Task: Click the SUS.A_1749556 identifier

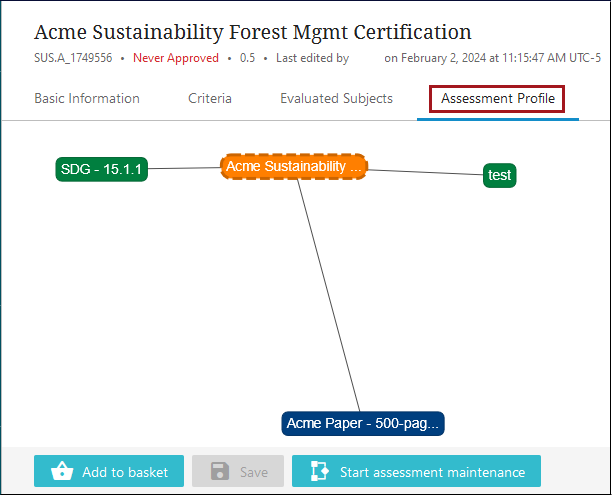Action: click(x=73, y=58)
